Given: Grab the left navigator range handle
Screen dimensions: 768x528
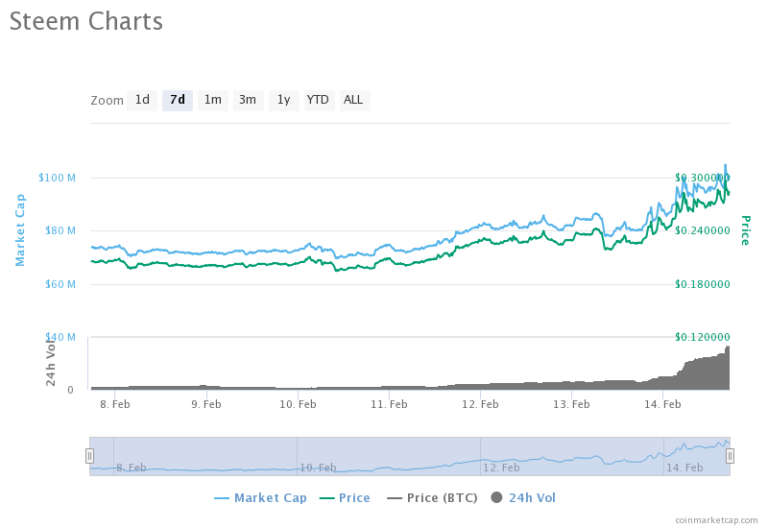Looking at the screenshot, I should pyautogui.click(x=90, y=456).
